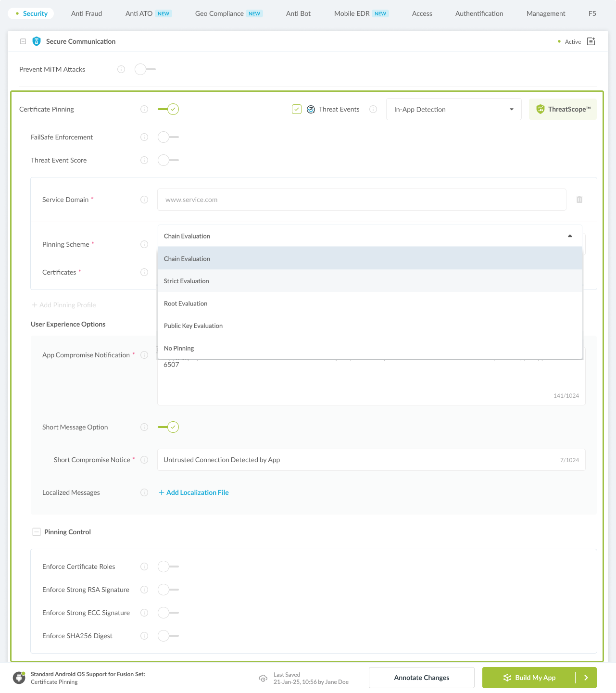Click info icon beside Threat Events
Image resolution: width=616 pixels, height=693 pixels.
pyautogui.click(x=373, y=109)
